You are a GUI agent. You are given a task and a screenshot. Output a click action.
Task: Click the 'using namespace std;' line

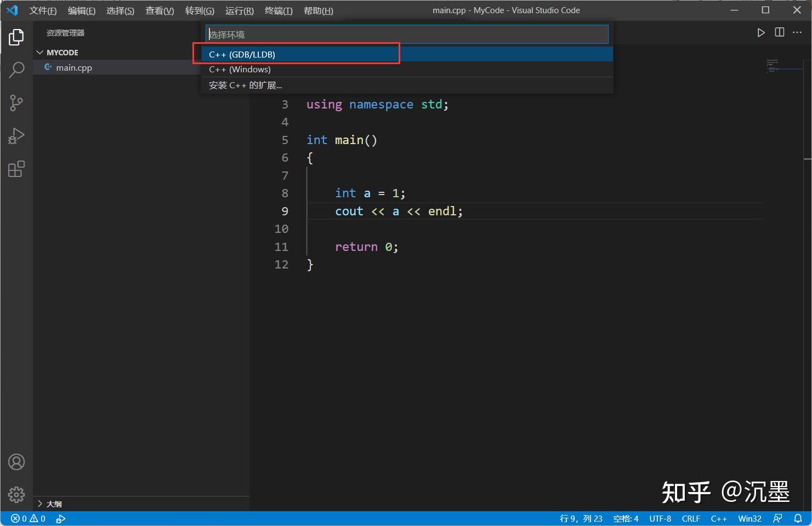377,105
